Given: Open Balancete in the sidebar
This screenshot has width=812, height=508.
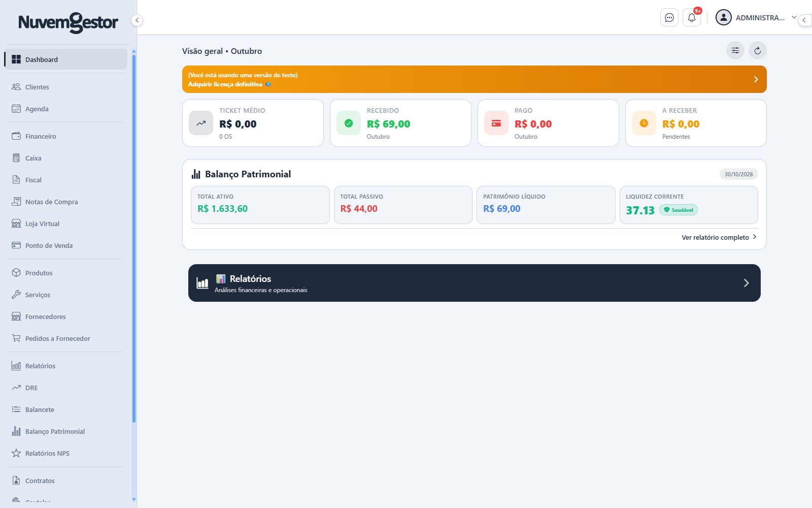Looking at the screenshot, I should coord(66,409).
